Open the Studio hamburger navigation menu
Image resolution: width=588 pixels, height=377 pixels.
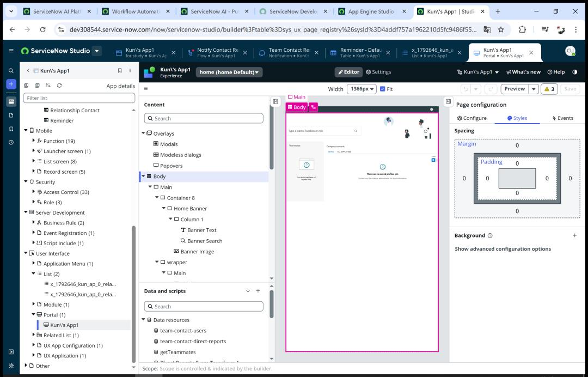(11, 51)
